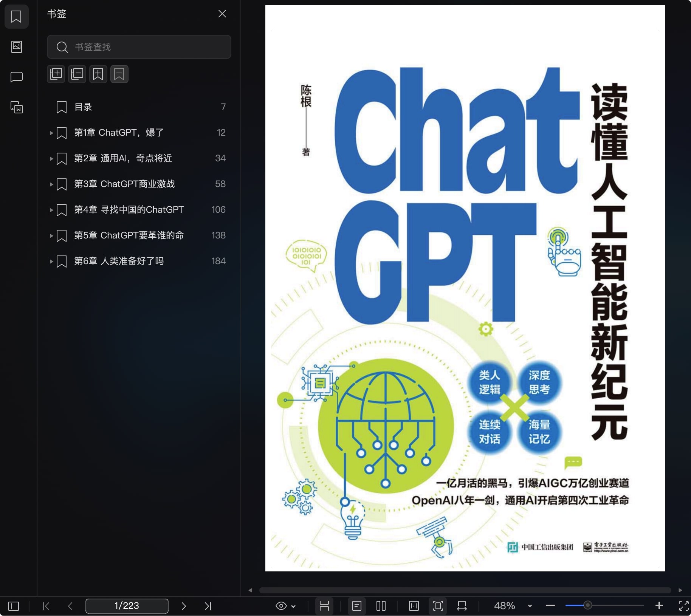Click the scroll right arrow
The height and width of the screenshot is (616, 691).
[x=680, y=590]
